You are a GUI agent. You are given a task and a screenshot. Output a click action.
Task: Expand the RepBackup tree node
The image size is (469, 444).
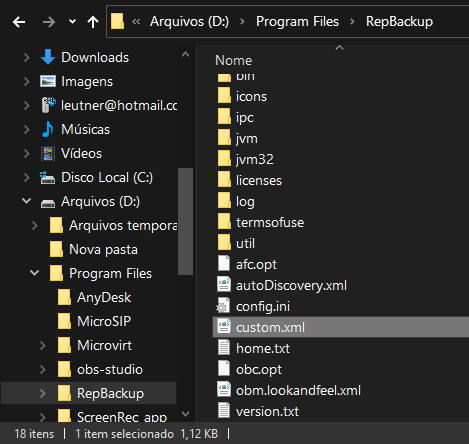pos(43,393)
